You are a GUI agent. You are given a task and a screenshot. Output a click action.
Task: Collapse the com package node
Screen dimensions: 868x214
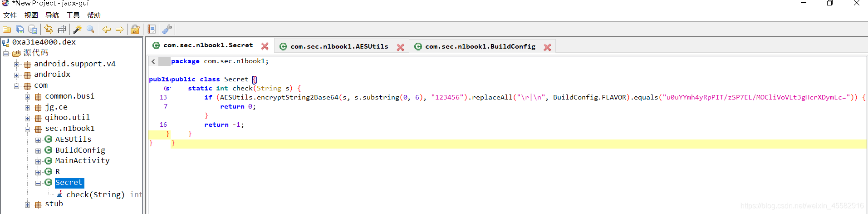coord(17,86)
